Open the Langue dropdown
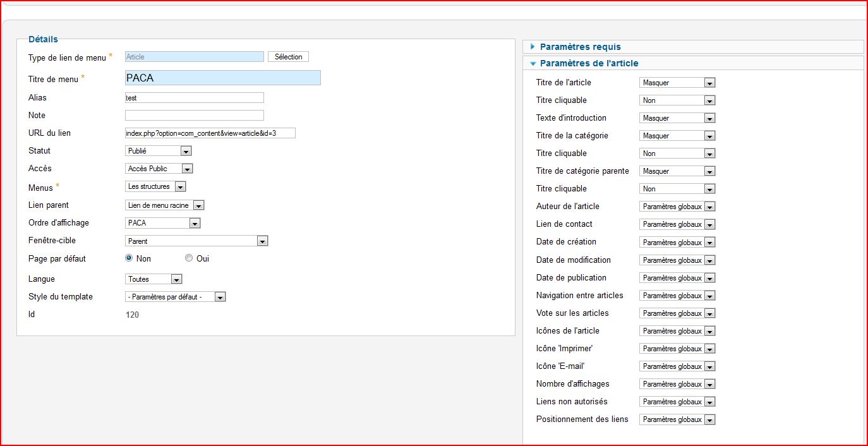868x446 pixels. 154,279
